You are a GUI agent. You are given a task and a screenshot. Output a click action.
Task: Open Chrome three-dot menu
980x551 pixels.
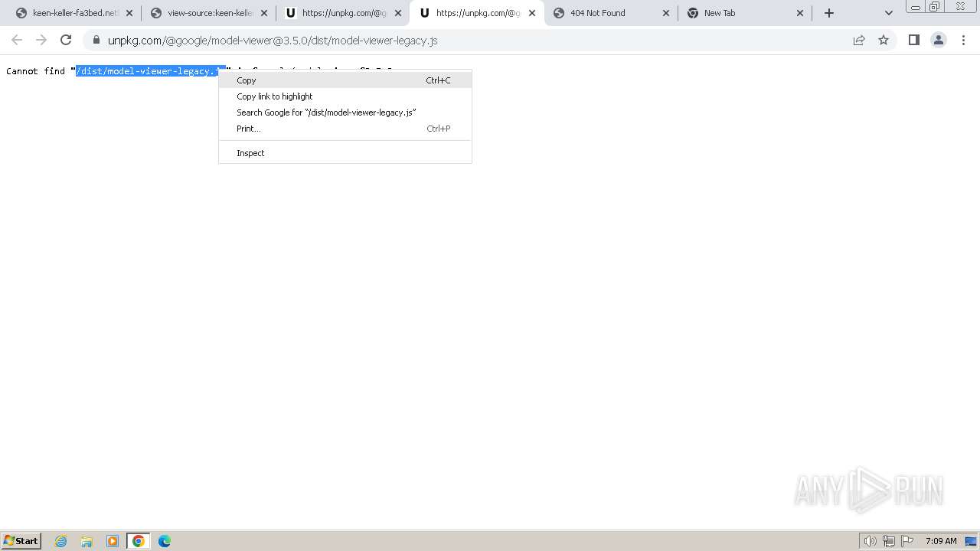pos(963,40)
